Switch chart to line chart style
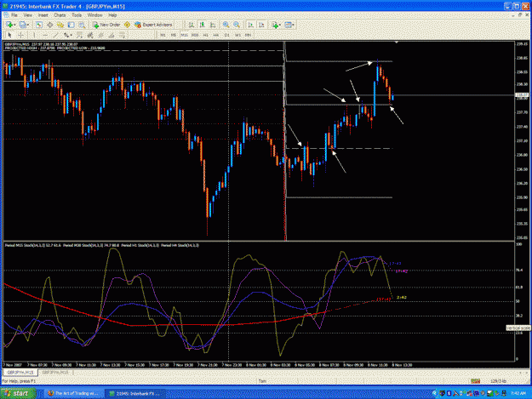Viewport: 532px width, 399px height. pyautogui.click(x=213, y=25)
